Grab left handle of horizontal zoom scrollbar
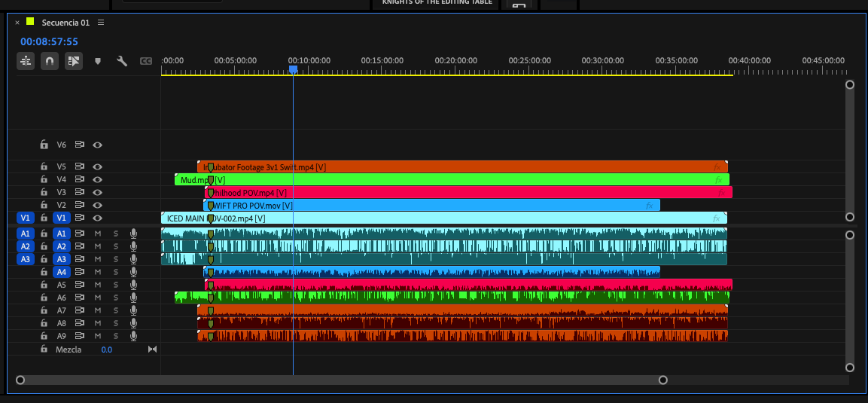868x403 pixels. [x=20, y=380]
